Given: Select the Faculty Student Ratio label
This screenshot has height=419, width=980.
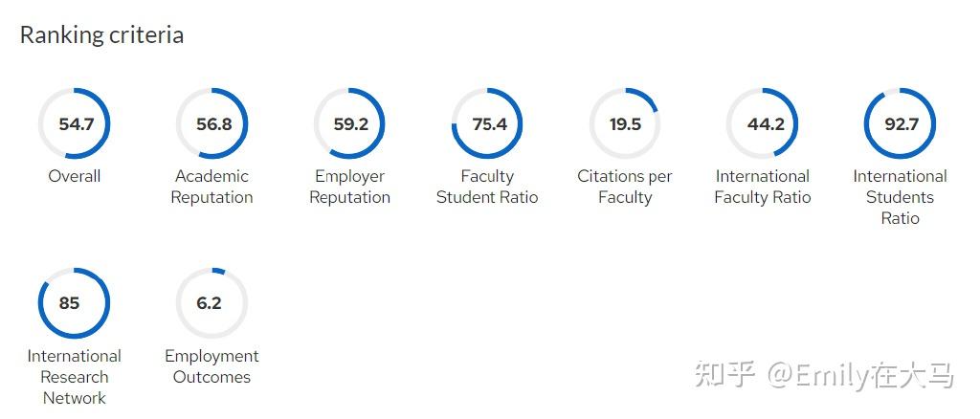Looking at the screenshot, I should pyautogui.click(x=488, y=187).
